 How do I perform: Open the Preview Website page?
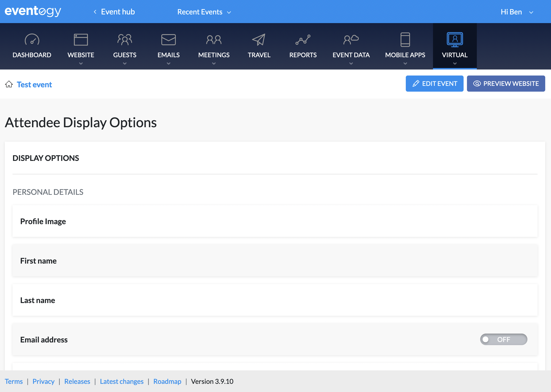tap(506, 83)
